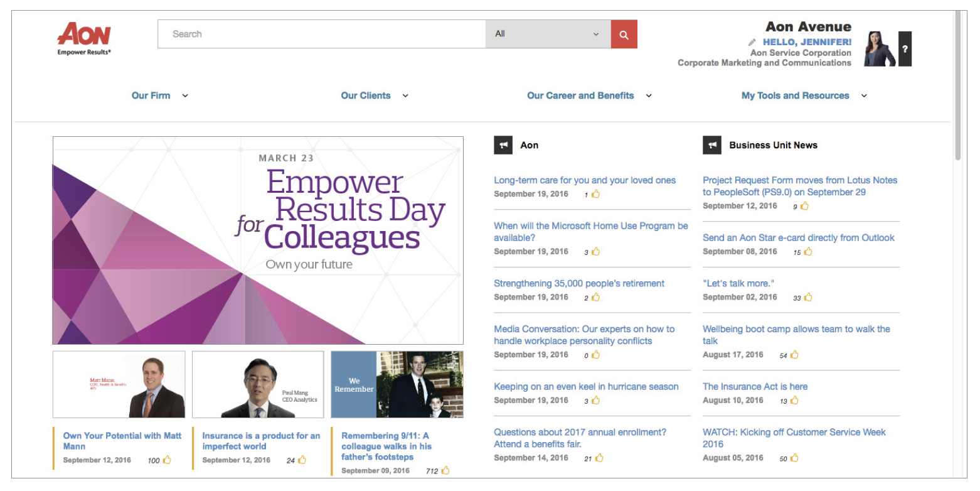
Task: Open Remembering 9/11 colleague headline
Action: [x=386, y=446]
